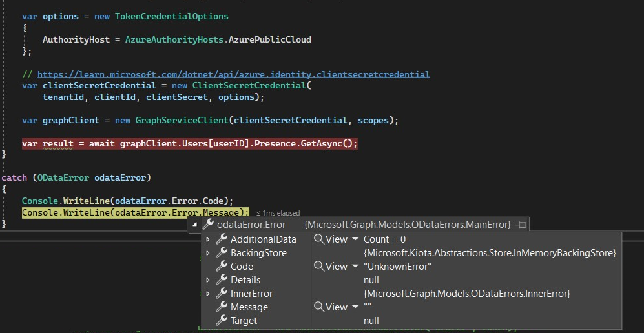Click the wrench icon beside AdditionalData
The width and height of the screenshot is (644, 333).
(222, 239)
